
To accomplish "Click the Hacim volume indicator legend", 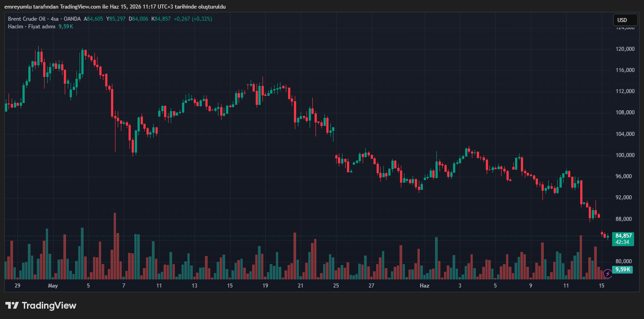I will click(15, 27).
